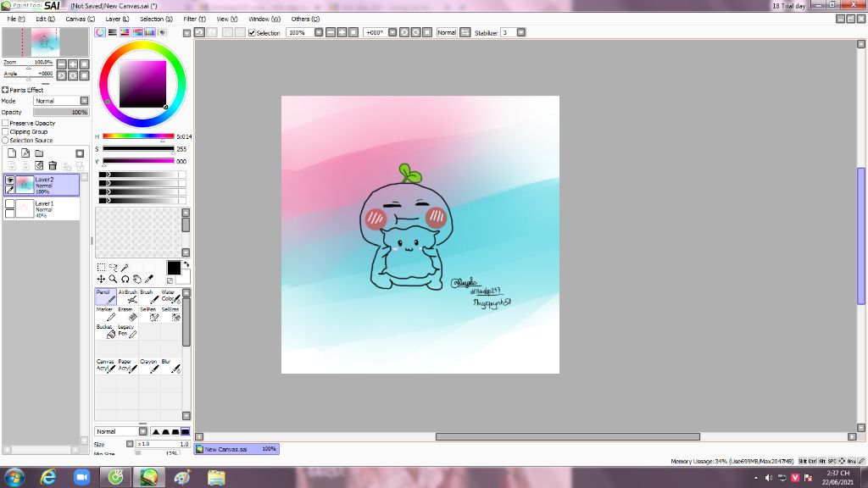Open the zoom percentage dropdown in toolbar
The width and height of the screenshot is (868, 488).
[x=319, y=33]
